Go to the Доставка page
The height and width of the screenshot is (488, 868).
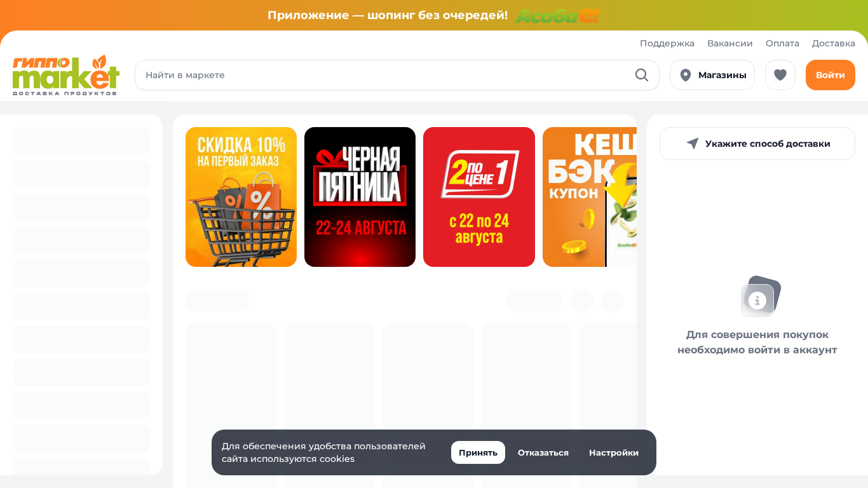pos(834,43)
